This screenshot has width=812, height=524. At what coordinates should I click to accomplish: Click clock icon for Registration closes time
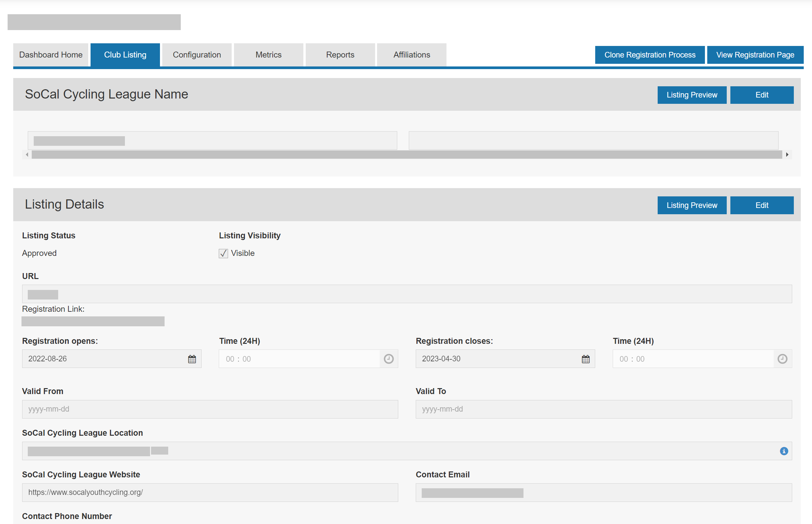coord(782,359)
